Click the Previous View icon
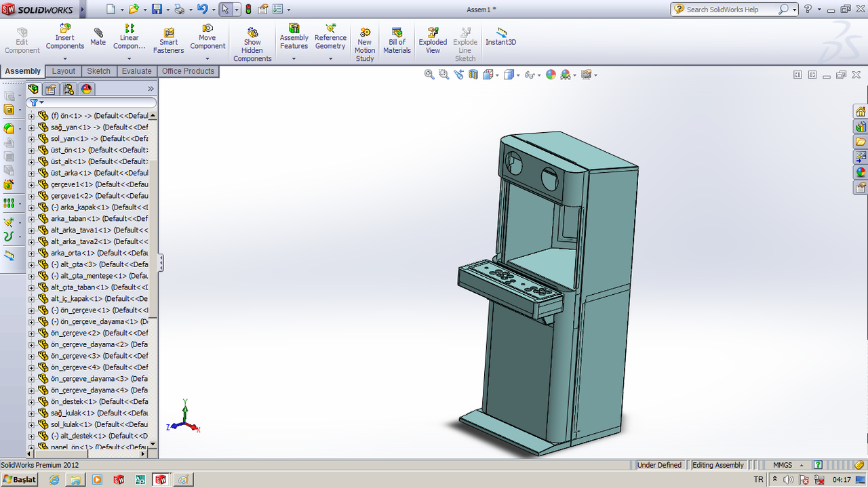The image size is (868, 488). tap(459, 75)
